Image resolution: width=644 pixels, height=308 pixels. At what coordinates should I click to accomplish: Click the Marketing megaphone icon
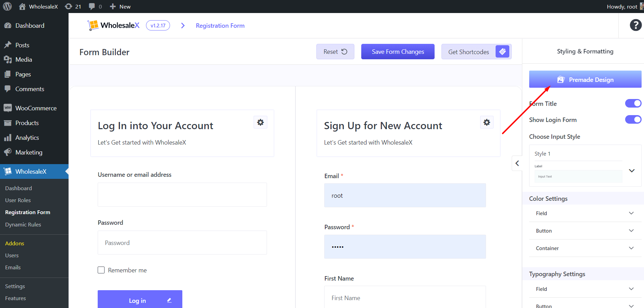[x=8, y=152]
